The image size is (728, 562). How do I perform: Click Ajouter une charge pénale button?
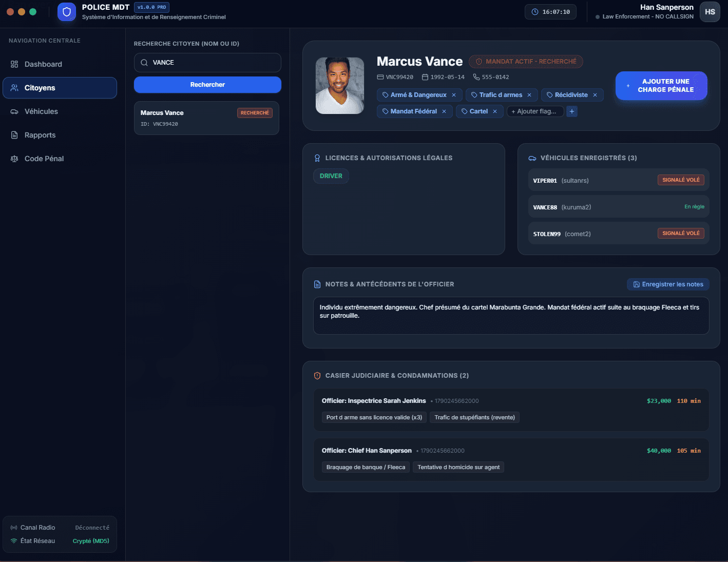click(661, 86)
